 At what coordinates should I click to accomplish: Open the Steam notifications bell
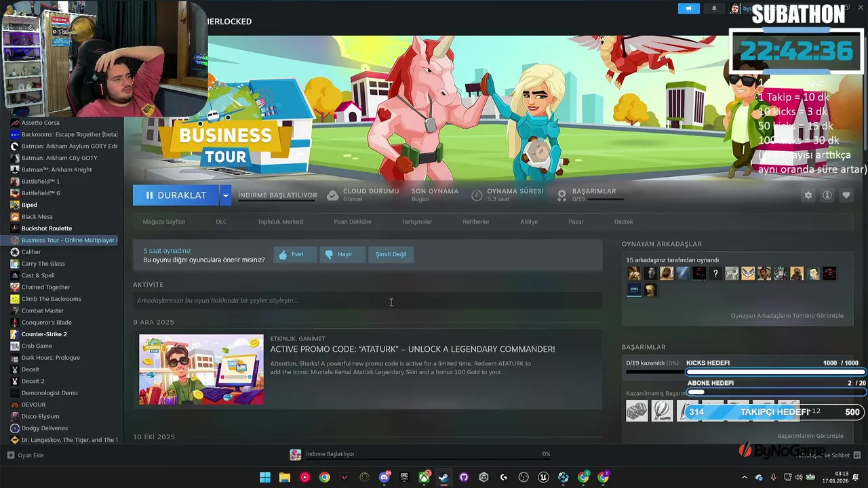(x=714, y=9)
